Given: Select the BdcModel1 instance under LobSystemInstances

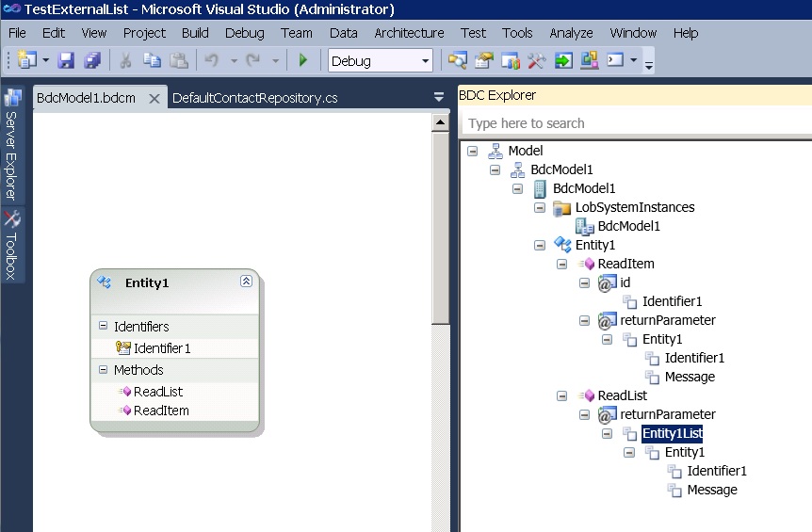Looking at the screenshot, I should 628,226.
